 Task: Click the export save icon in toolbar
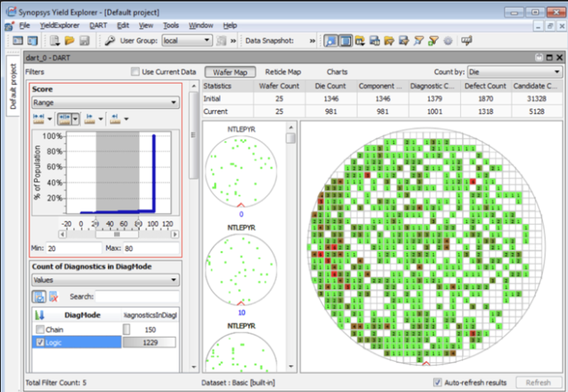click(404, 40)
